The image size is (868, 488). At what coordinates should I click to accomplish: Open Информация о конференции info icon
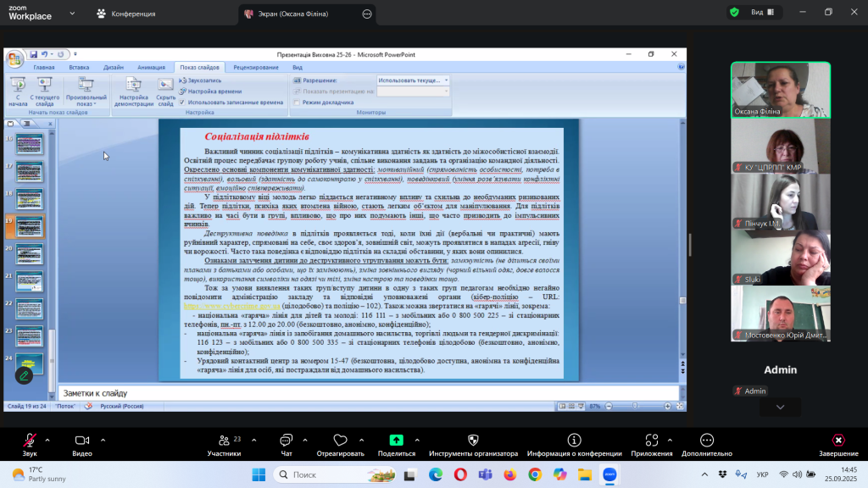point(574,440)
